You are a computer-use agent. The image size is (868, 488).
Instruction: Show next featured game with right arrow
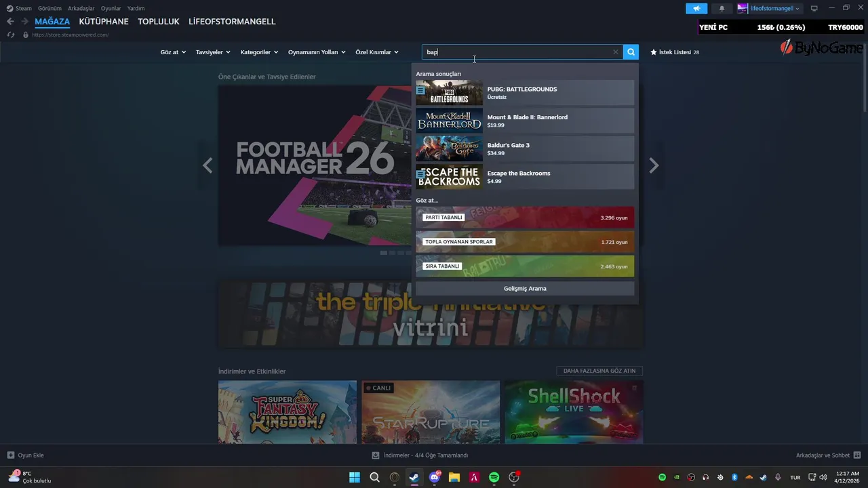click(x=654, y=165)
